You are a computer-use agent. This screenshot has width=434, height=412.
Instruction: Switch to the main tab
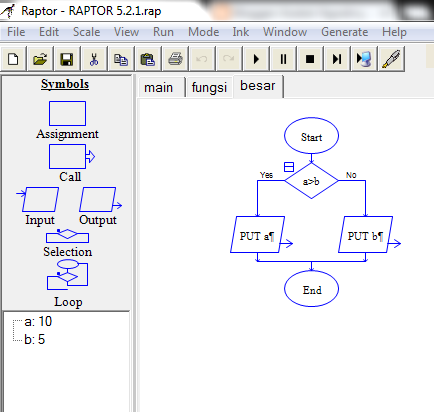coord(161,87)
